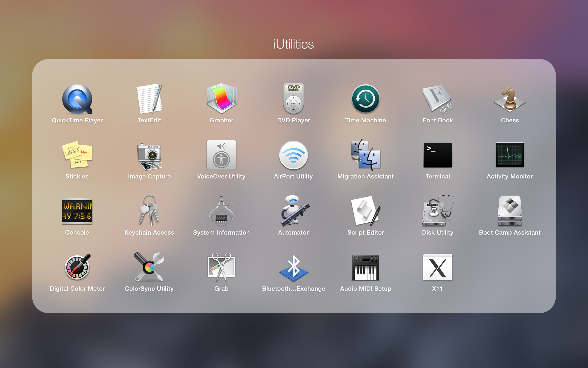Open VoiceOver Utility icon
588x368 pixels.
coord(221,155)
